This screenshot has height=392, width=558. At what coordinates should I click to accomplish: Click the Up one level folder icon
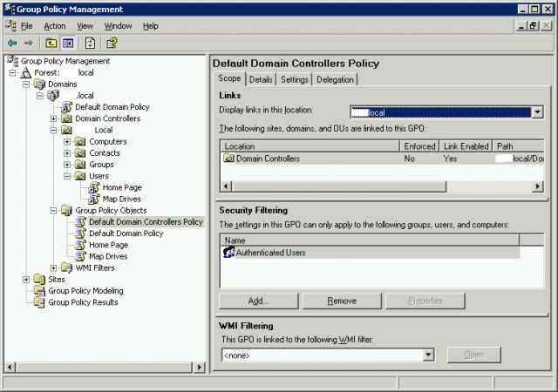(51, 44)
